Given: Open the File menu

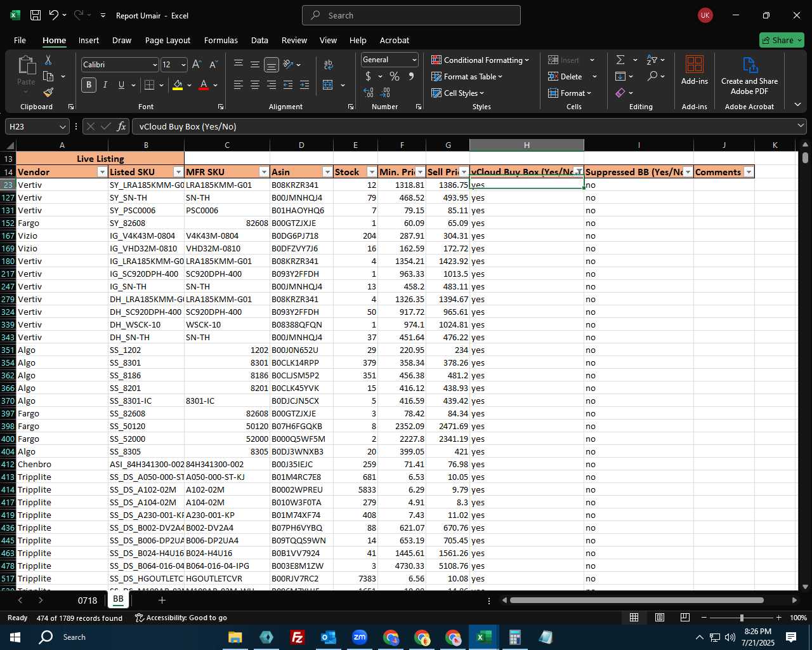Looking at the screenshot, I should pyautogui.click(x=20, y=40).
